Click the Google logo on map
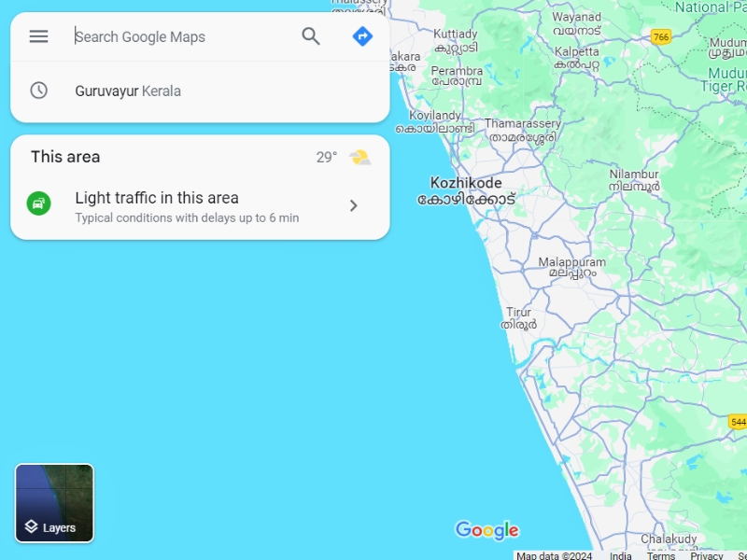This screenshot has width=747, height=560. click(486, 530)
